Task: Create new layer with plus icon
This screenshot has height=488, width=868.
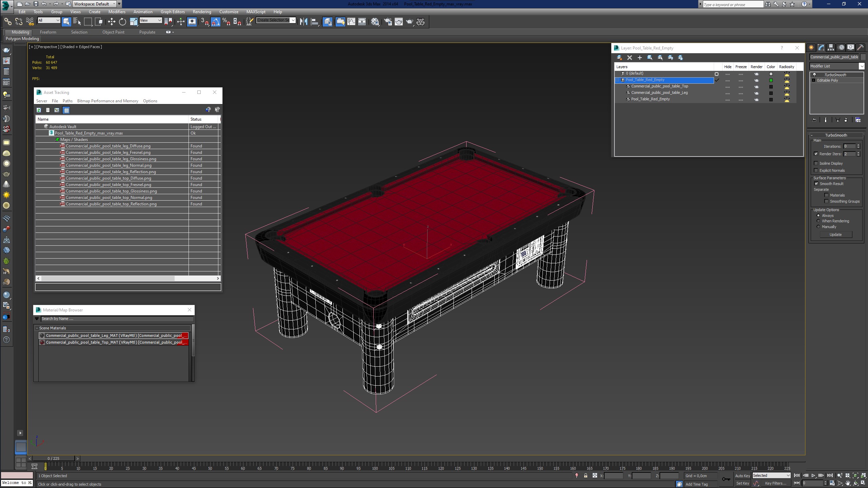Action: 640,58
